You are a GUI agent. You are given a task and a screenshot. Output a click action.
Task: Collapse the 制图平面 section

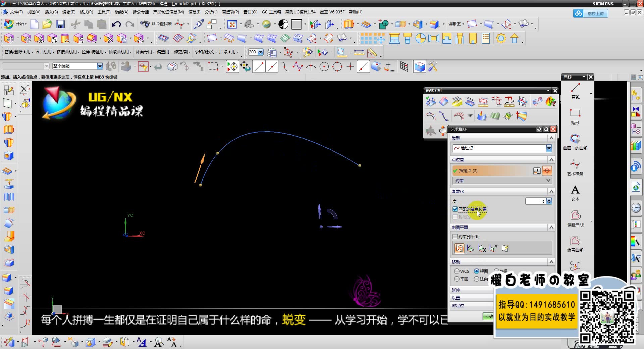pos(551,227)
